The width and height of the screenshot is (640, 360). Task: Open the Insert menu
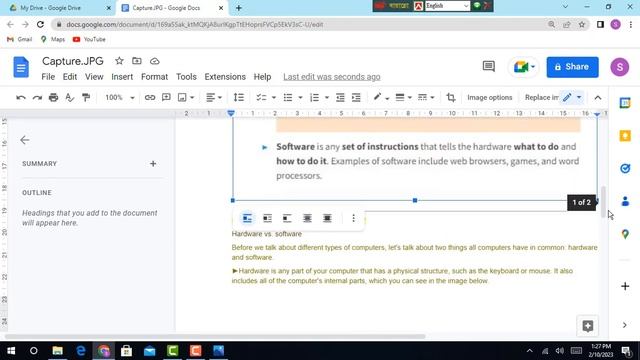[x=122, y=77]
